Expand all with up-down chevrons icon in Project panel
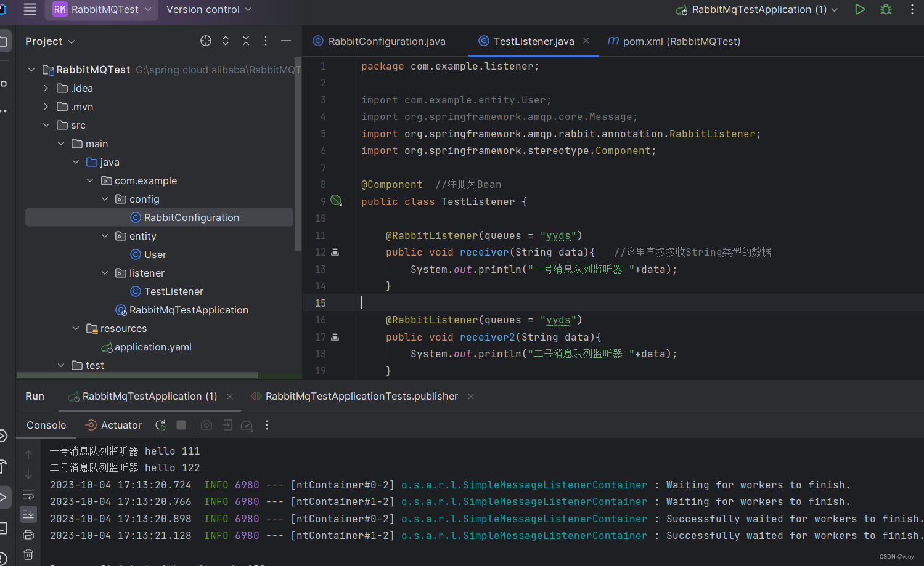 226,41
